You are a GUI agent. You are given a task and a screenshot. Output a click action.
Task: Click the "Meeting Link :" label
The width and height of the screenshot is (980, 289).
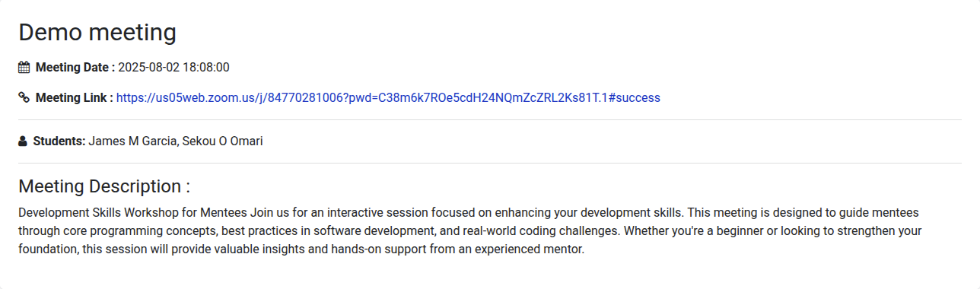tap(75, 97)
